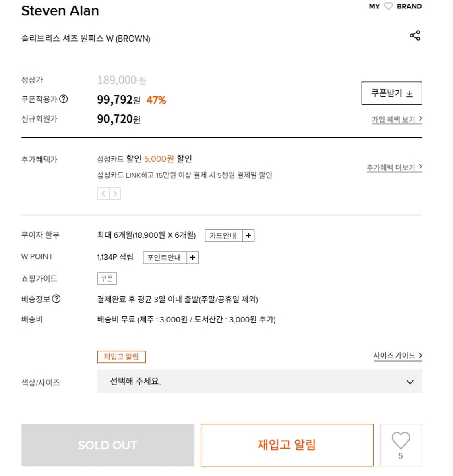453x476 pixels.
Task: Click the Steven Alan brand name
Action: 60,11
